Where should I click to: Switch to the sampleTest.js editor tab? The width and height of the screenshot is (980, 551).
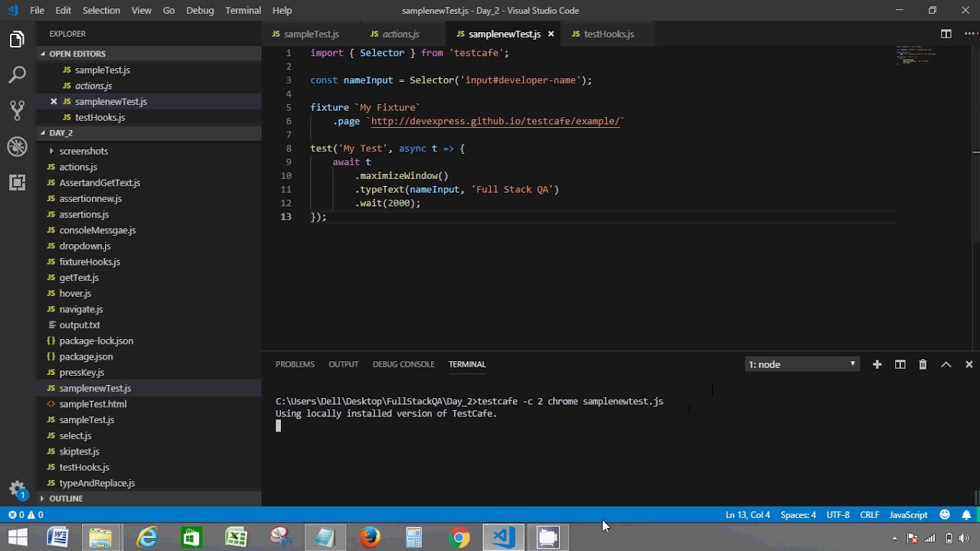coord(311,34)
